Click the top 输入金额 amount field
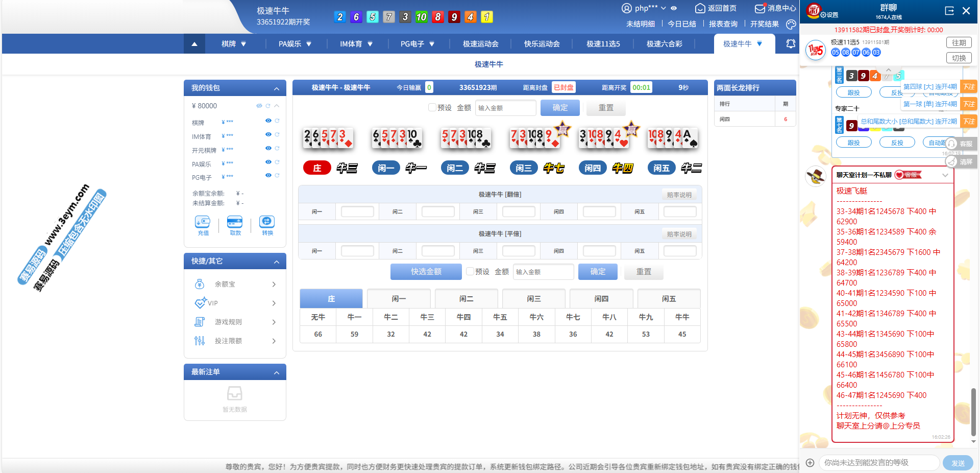The image size is (980, 473). point(505,108)
